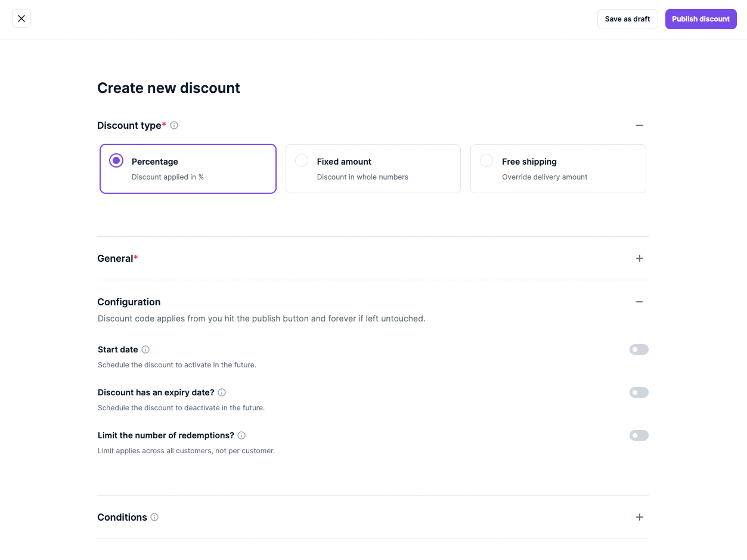Screen dimensions: 747x560
Task: Click the Save as draft button
Action: coord(627,19)
